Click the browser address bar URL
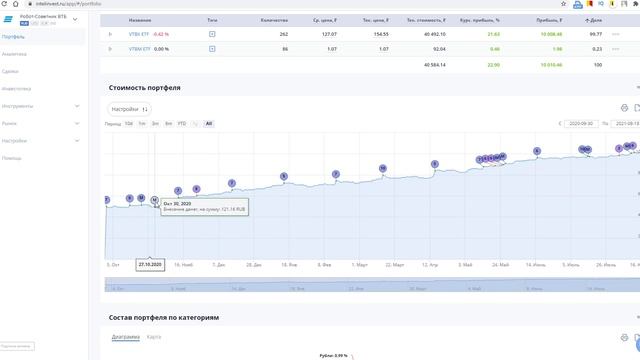Image resolution: width=640 pixels, height=360 pixels. click(68, 4)
